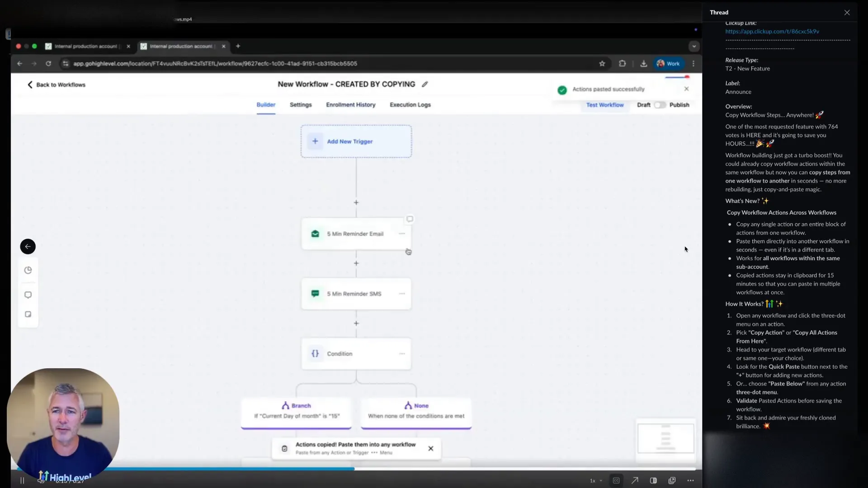Click the three-dot menu on the Condition action
This screenshot has width=868, height=488.
coord(402,354)
